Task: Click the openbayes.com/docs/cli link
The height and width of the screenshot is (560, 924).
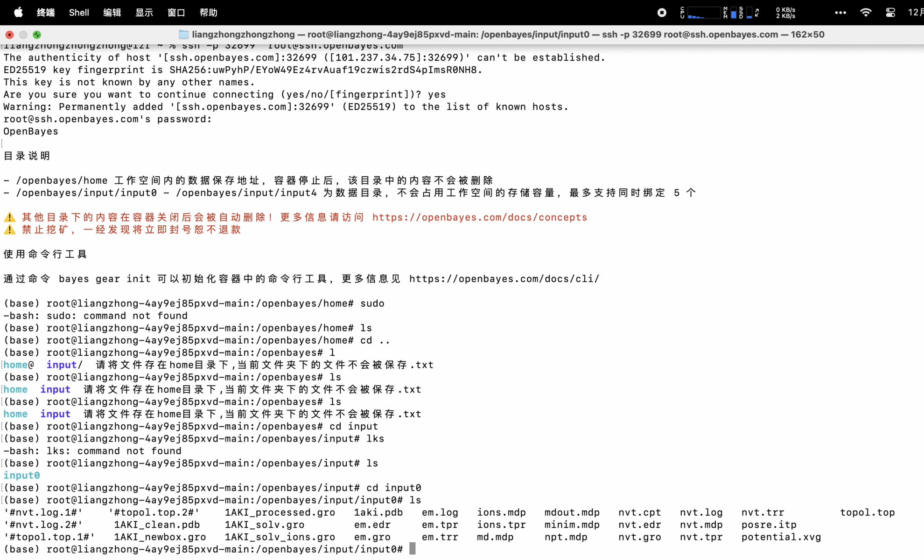Action: pos(504,279)
